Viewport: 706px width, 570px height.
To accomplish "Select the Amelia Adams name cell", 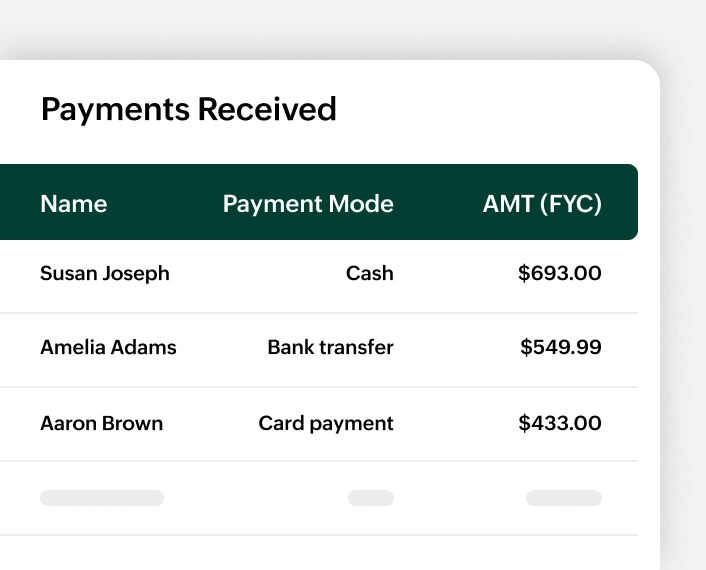I will (x=108, y=347).
